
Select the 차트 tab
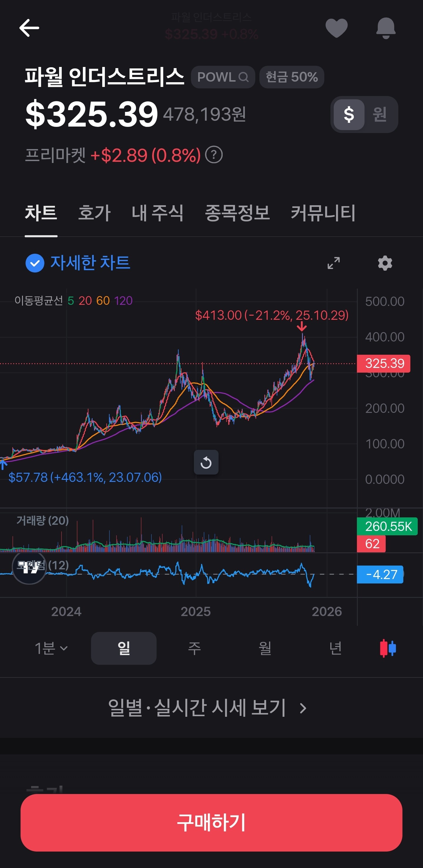[x=41, y=213]
